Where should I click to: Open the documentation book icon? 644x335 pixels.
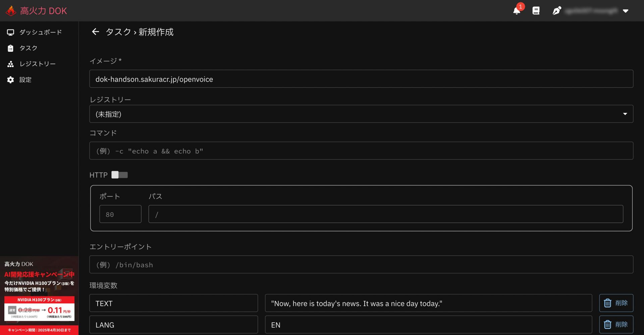(x=536, y=11)
